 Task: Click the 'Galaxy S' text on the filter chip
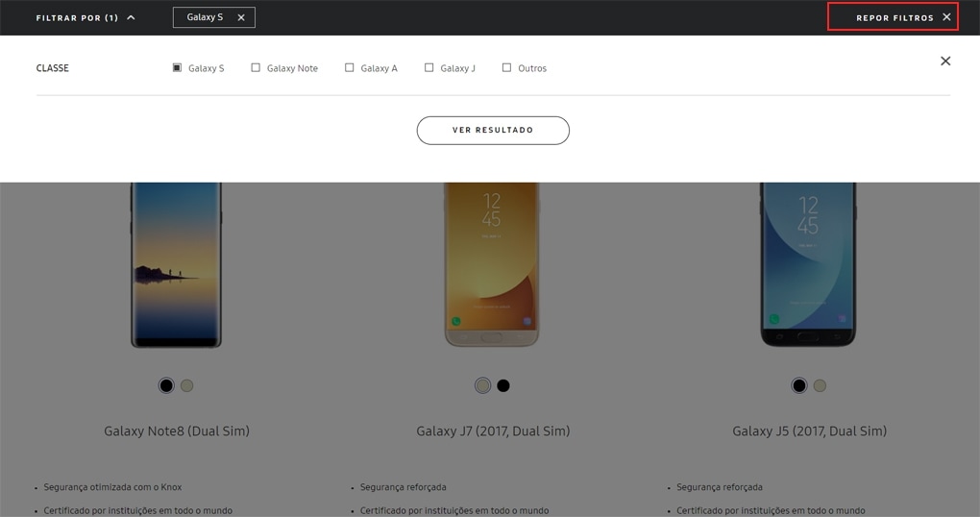tap(205, 17)
